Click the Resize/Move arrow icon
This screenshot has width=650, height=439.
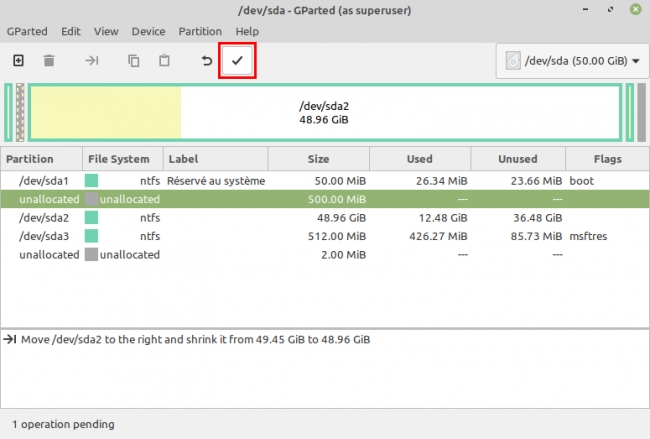[92, 61]
